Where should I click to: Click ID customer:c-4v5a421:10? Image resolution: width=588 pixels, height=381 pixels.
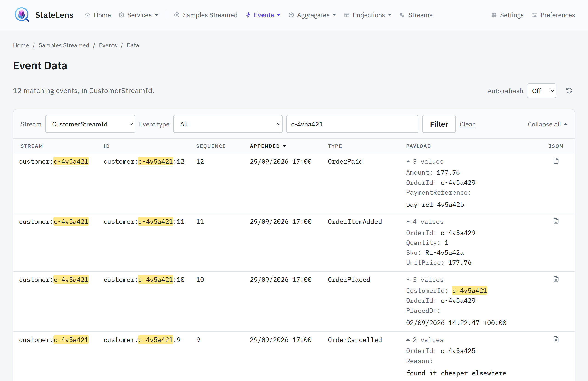click(144, 280)
